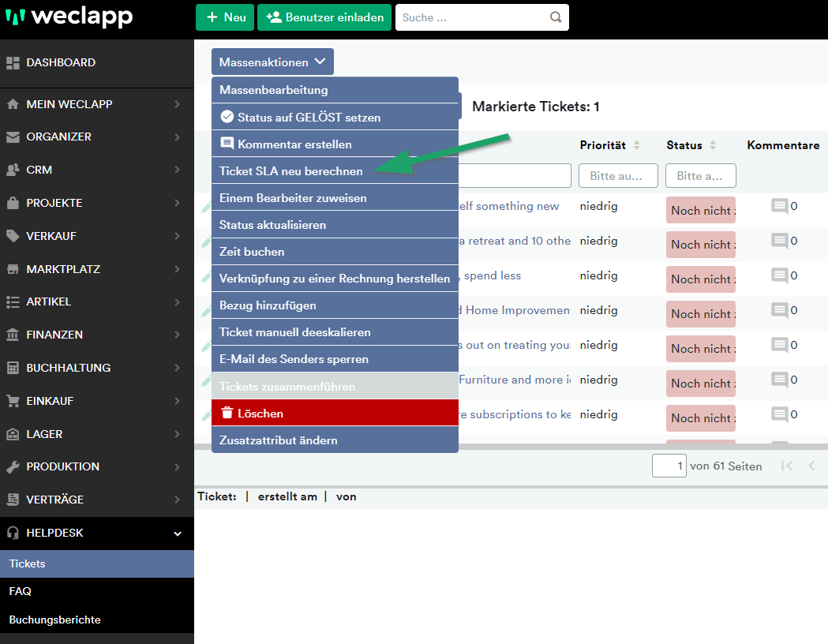Select Ticket SLA neu berechnen
This screenshot has width=828, height=644.
point(335,171)
